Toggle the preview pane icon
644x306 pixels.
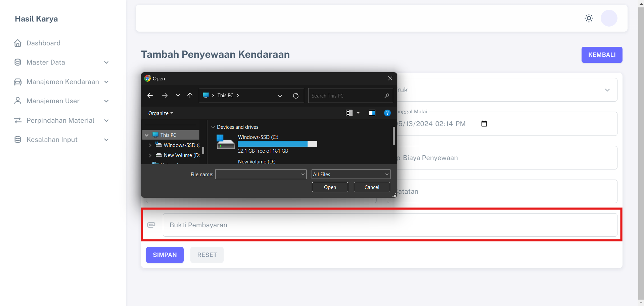pos(372,113)
